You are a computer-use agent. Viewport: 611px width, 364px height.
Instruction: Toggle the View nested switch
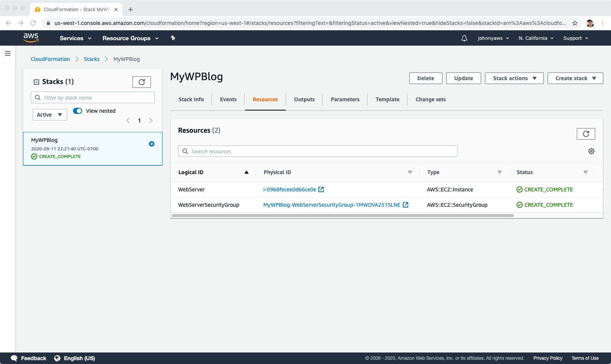78,111
